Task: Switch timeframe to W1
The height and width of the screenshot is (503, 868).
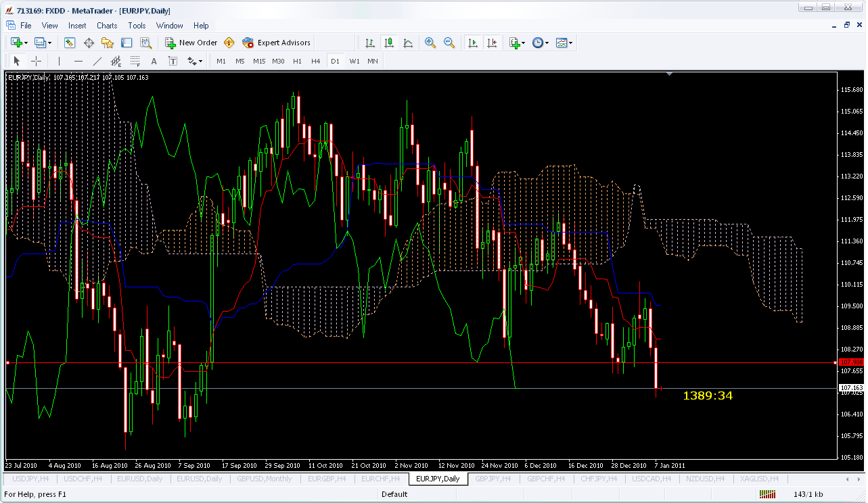Action: pyautogui.click(x=355, y=61)
